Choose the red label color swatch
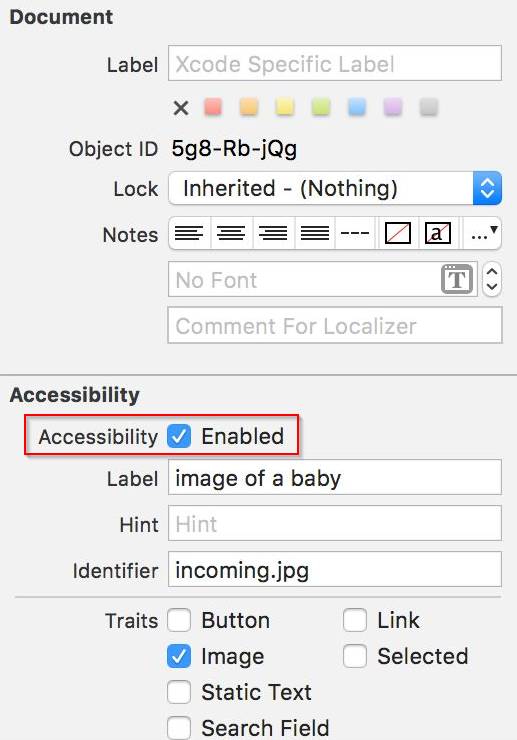 (213, 107)
